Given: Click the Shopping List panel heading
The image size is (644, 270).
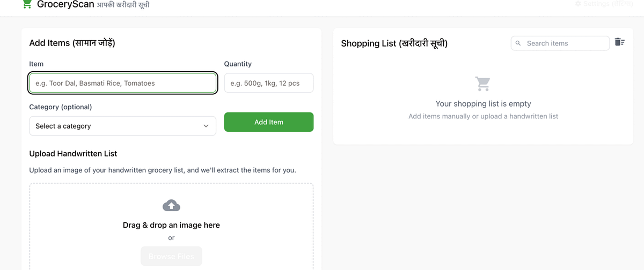Looking at the screenshot, I should 394,43.
